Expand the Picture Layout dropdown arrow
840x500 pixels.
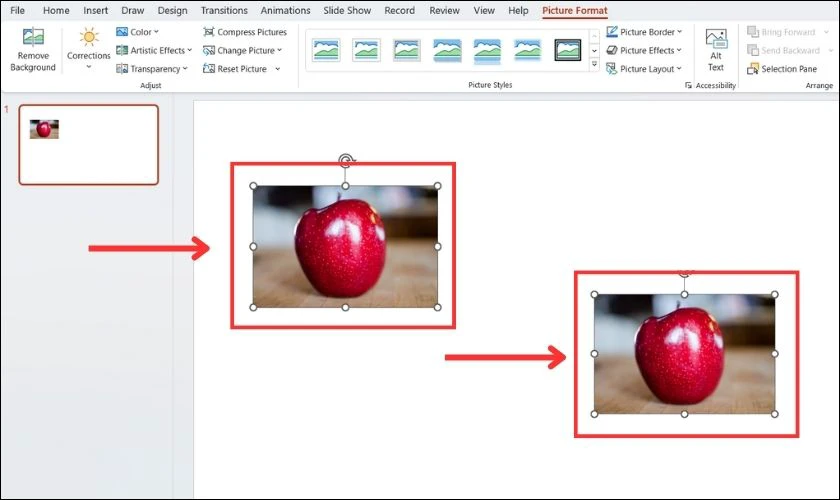[679, 69]
